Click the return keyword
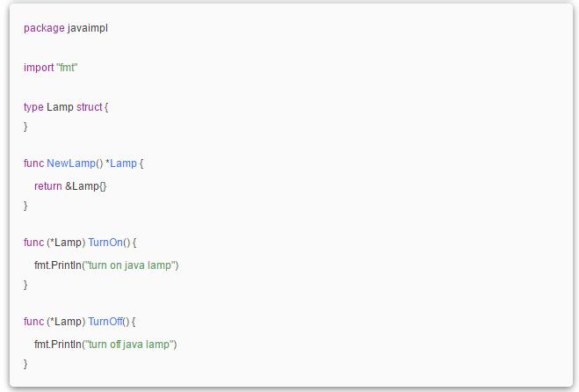This screenshot has width=579, height=392. click(x=48, y=186)
